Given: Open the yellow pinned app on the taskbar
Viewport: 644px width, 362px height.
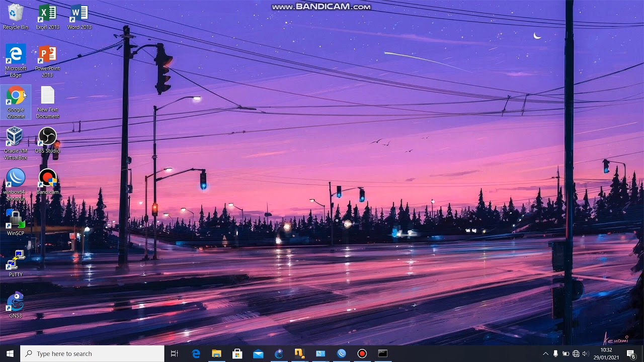Looking at the screenshot, I should click(300, 353).
